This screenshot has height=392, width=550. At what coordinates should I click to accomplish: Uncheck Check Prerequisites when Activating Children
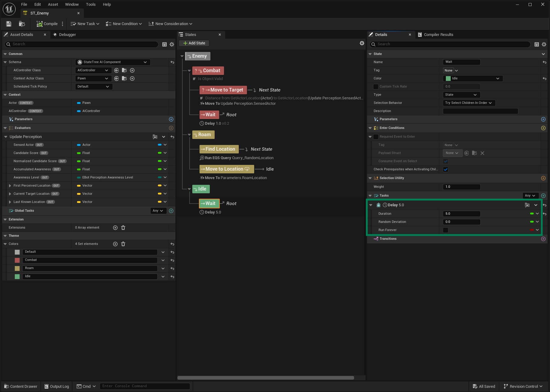(x=446, y=169)
